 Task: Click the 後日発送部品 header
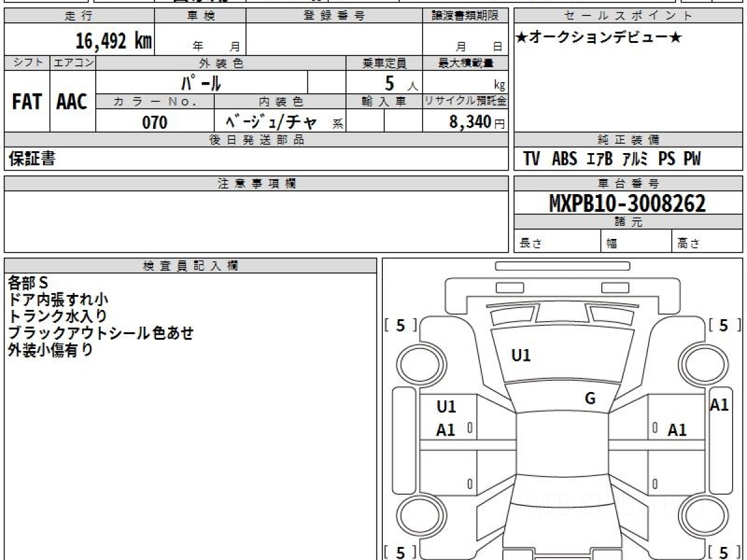(x=256, y=140)
